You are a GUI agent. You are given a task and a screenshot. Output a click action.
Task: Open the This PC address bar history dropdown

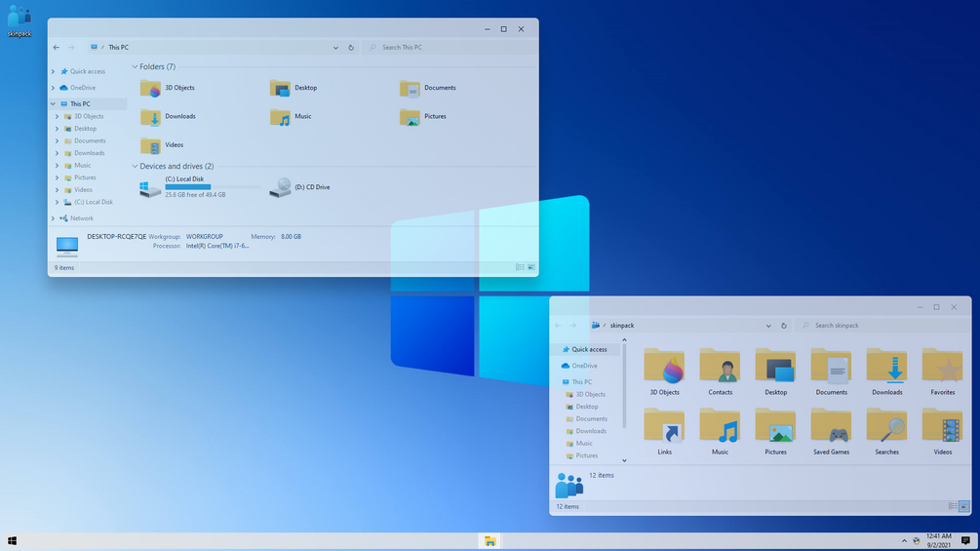[x=335, y=48]
